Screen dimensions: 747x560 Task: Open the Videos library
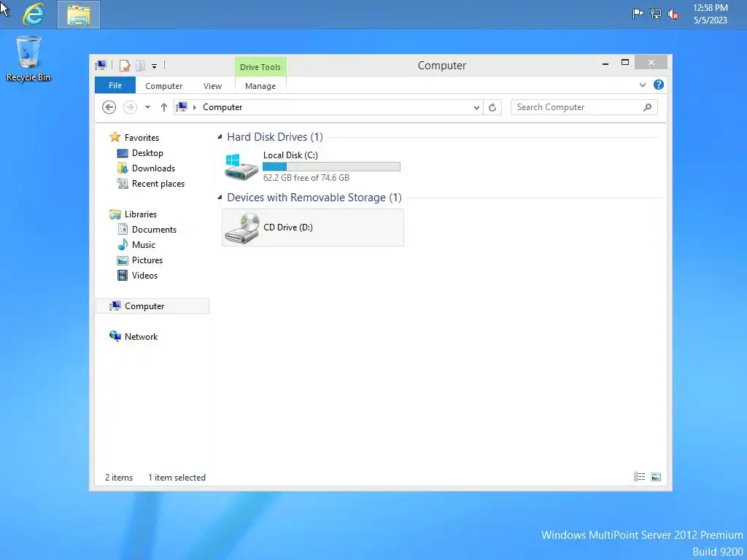click(x=144, y=275)
